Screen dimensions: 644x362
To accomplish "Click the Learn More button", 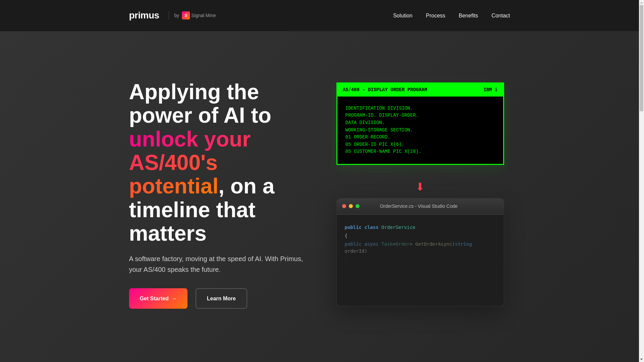I will (x=221, y=298).
